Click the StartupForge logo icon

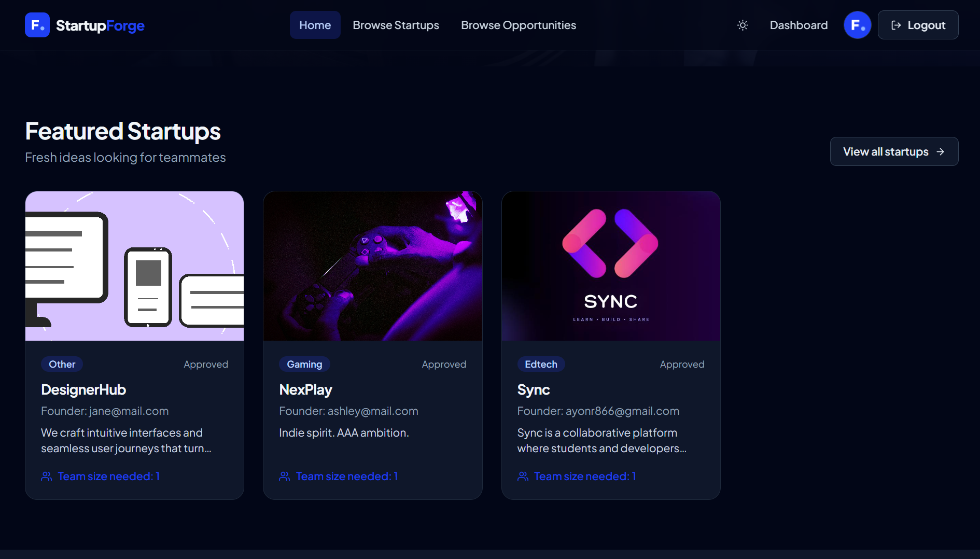coord(37,25)
